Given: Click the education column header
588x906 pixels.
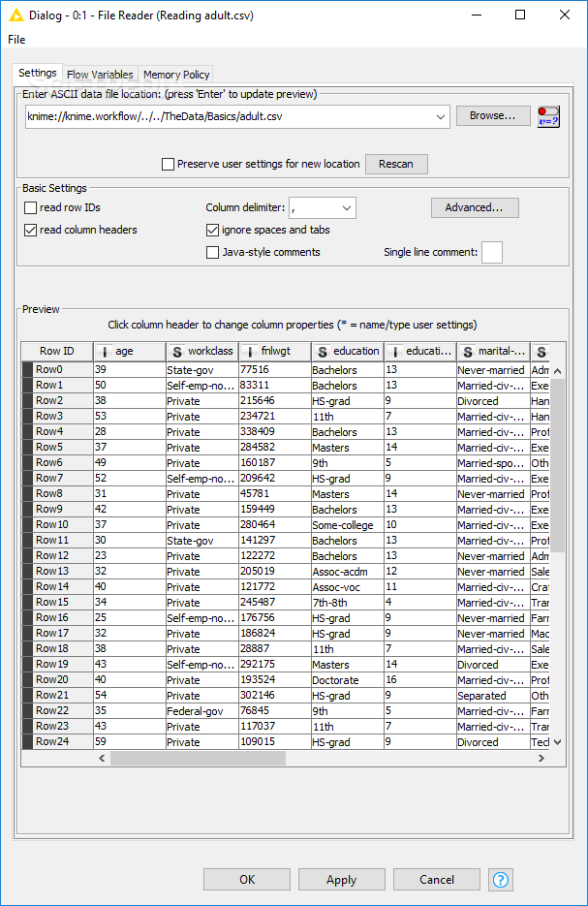Looking at the screenshot, I should click(x=348, y=352).
